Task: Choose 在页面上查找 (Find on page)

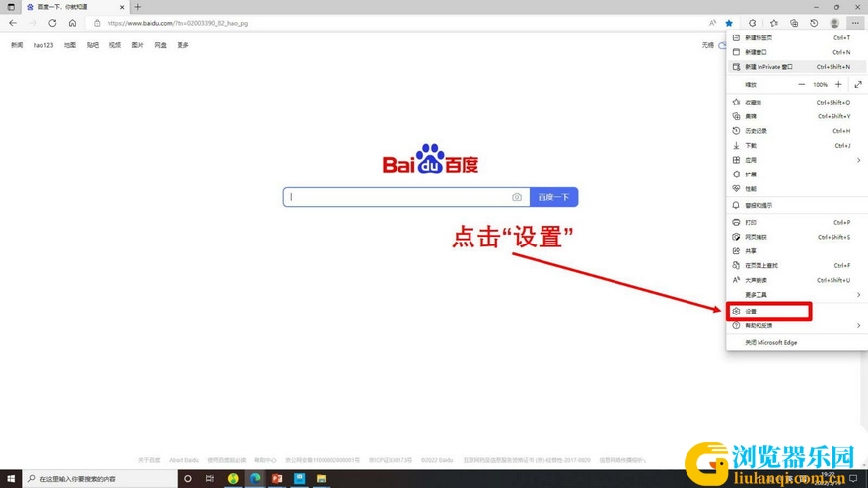Action: tap(797, 265)
